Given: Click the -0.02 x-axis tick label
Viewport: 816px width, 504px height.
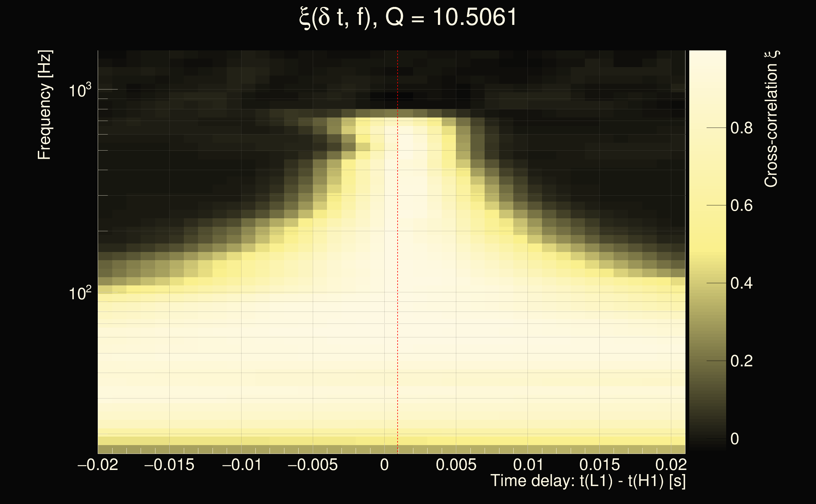Looking at the screenshot, I should tap(98, 465).
